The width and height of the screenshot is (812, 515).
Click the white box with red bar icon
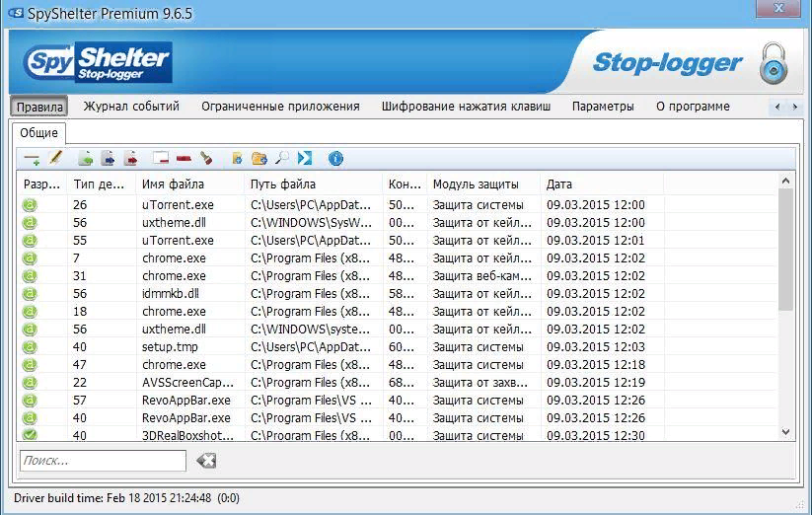[161, 158]
